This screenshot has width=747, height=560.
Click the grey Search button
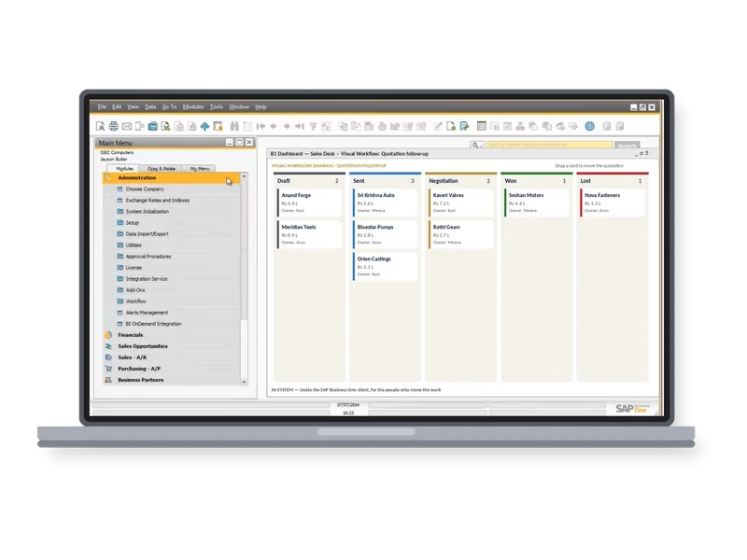click(x=627, y=145)
